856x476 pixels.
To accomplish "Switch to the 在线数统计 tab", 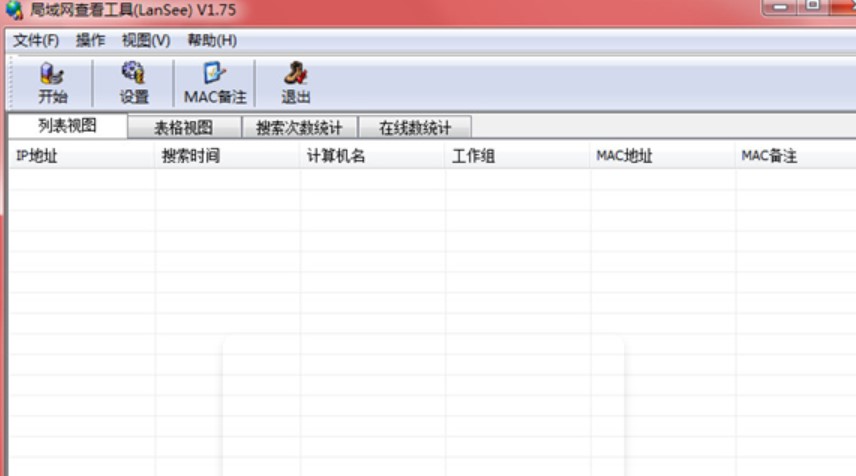I will click(415, 128).
